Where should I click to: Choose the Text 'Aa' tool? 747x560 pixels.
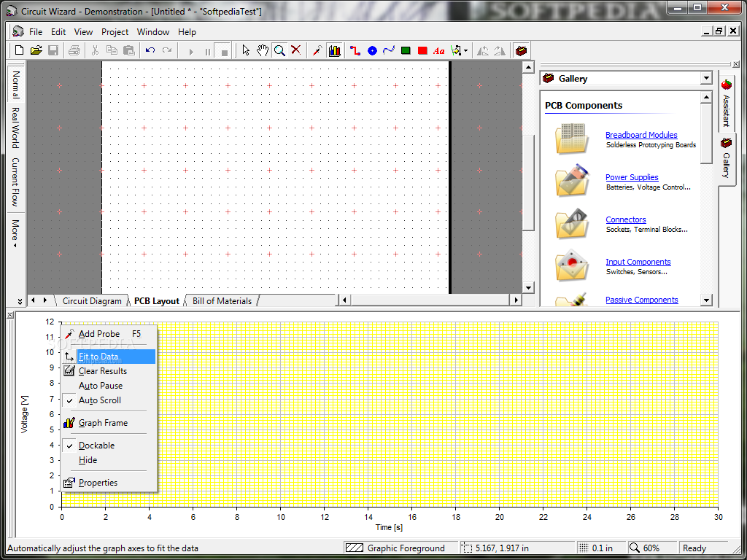click(438, 50)
